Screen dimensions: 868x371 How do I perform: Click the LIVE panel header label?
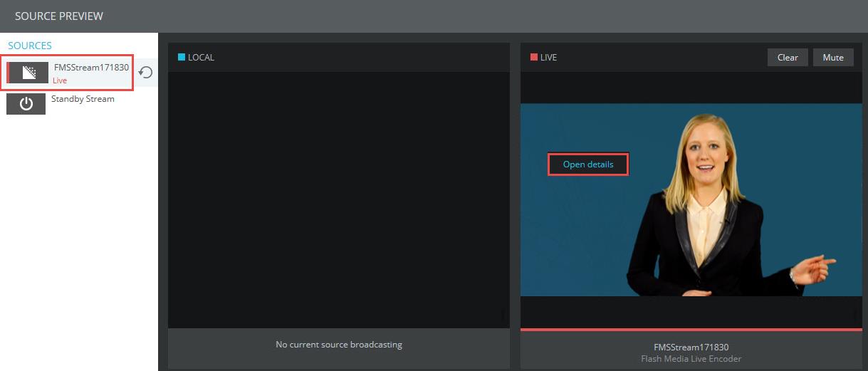(548, 58)
